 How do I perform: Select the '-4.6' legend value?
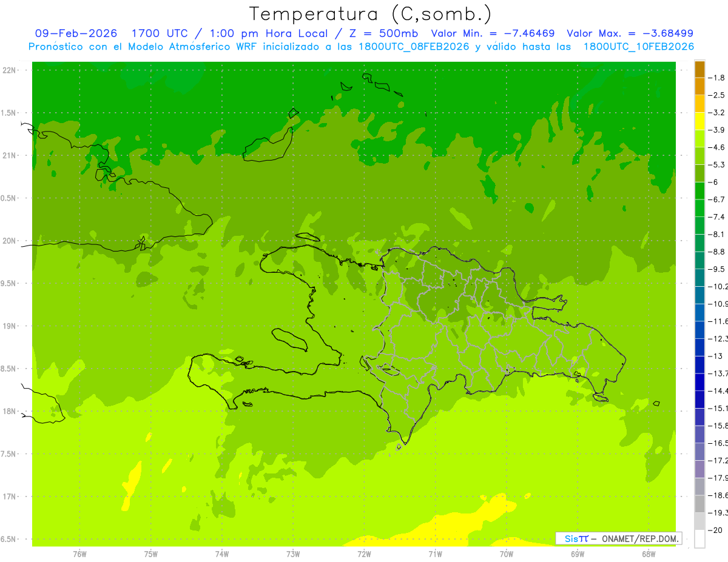click(x=717, y=147)
